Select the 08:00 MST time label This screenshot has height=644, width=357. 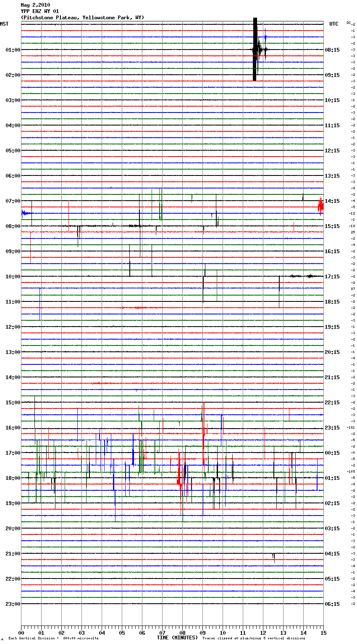point(13,226)
